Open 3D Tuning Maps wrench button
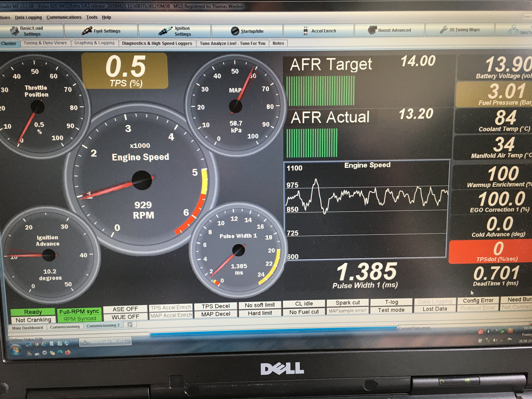 point(443,30)
